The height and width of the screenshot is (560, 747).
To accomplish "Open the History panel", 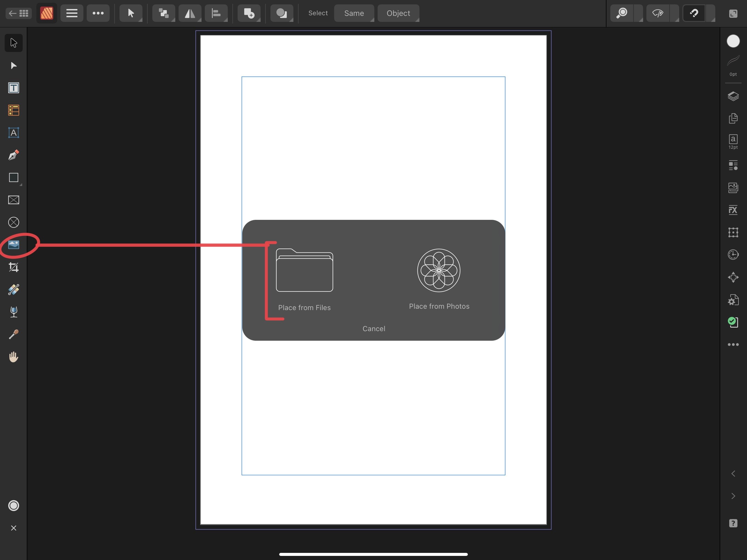I will click(x=733, y=255).
